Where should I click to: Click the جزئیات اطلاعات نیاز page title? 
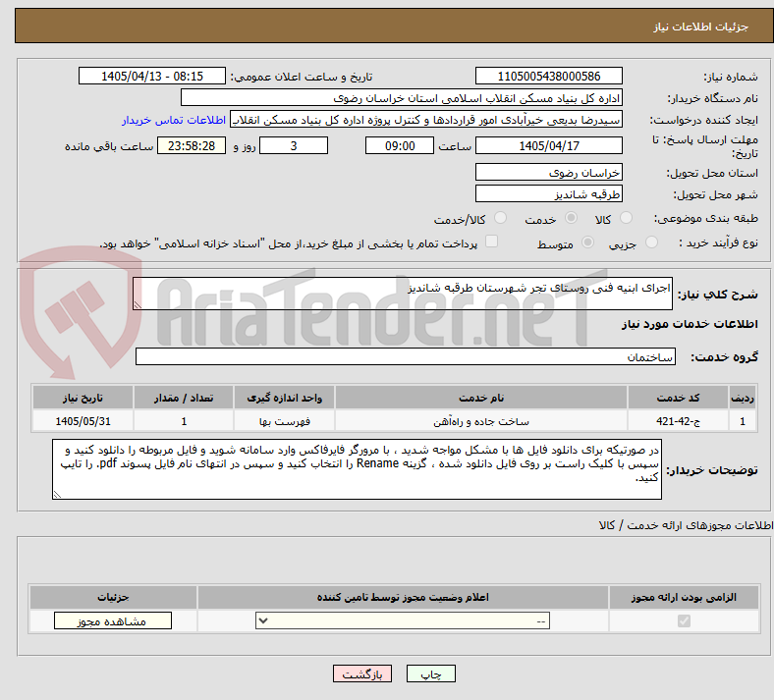point(701,27)
